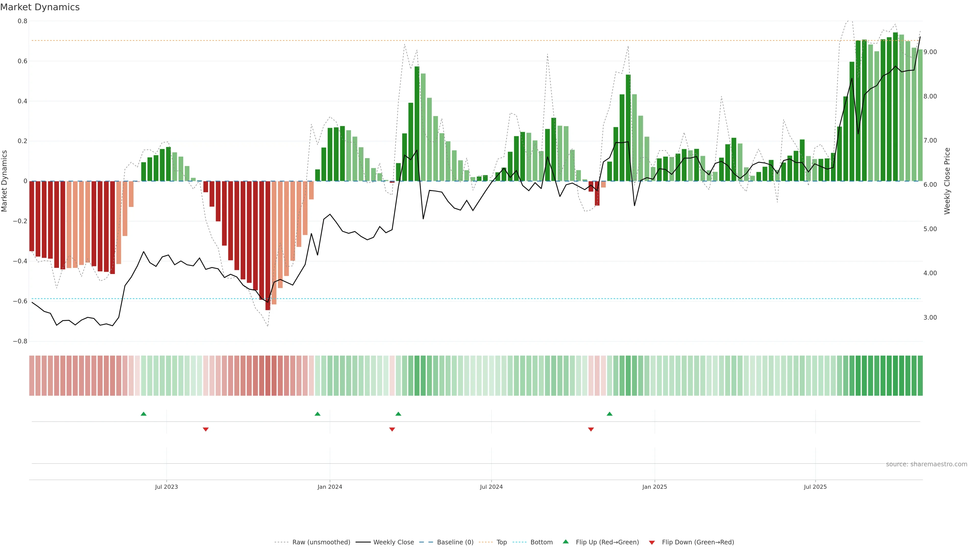Toggle the Bottom legend entry

click(541, 542)
